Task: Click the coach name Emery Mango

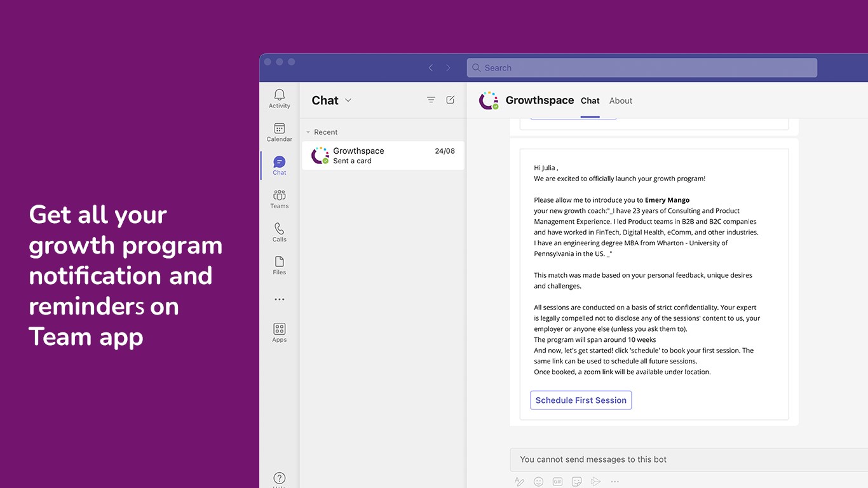Action: tap(667, 200)
